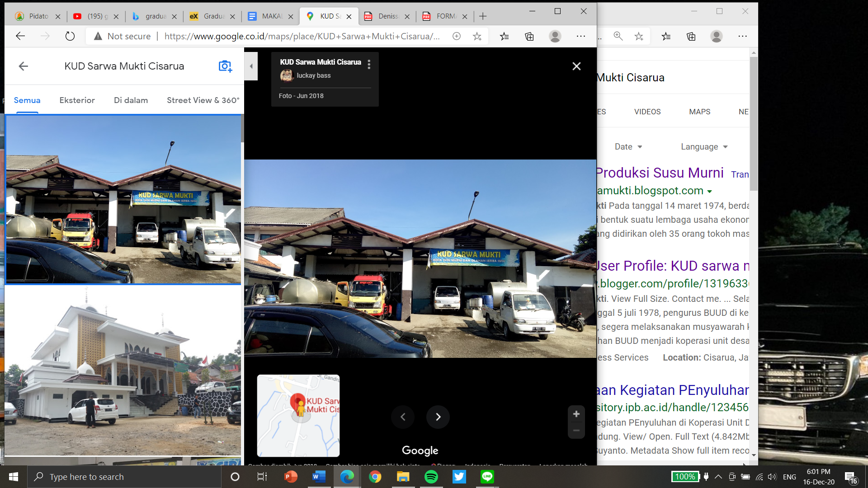Switch to the Deniss PDF tab
Viewport: 868px width, 488px height.
(388, 16)
